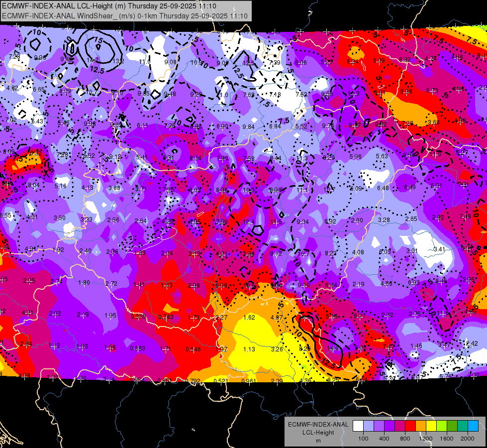Click the 14.7 grid value near the top left
The height and width of the screenshot is (448, 487).
93,60
